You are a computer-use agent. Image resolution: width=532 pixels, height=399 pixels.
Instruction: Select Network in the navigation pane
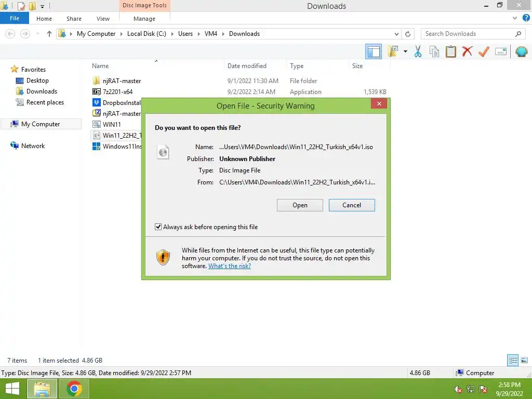33,146
